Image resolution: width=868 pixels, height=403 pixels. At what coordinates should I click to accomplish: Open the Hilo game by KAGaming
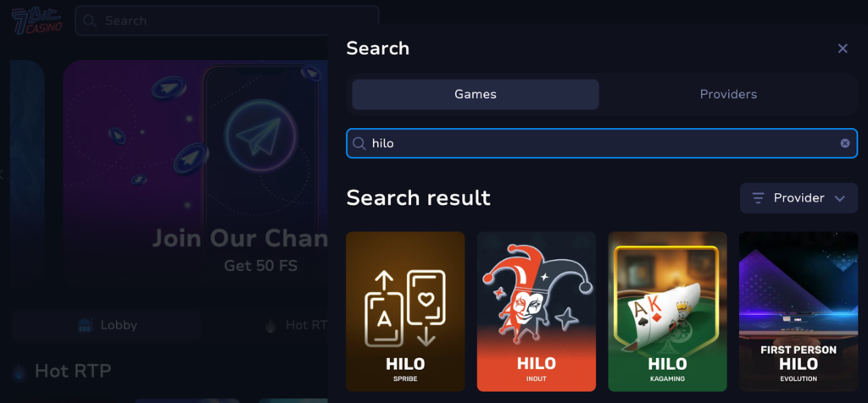click(667, 312)
